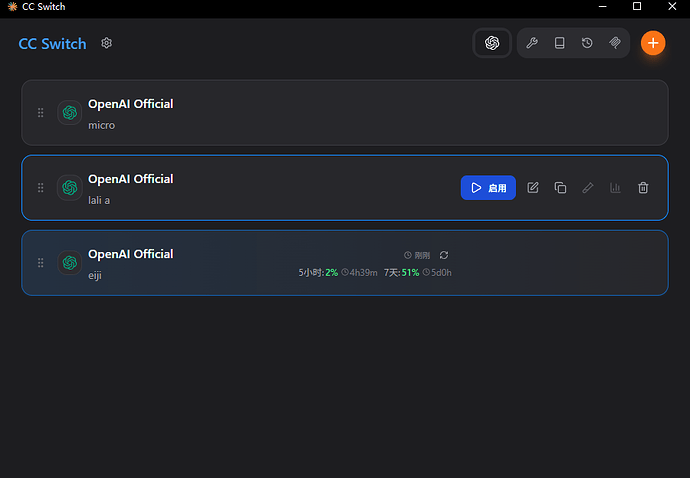Click OpenAI logo of the micro provider
The height and width of the screenshot is (478, 690).
tap(70, 113)
